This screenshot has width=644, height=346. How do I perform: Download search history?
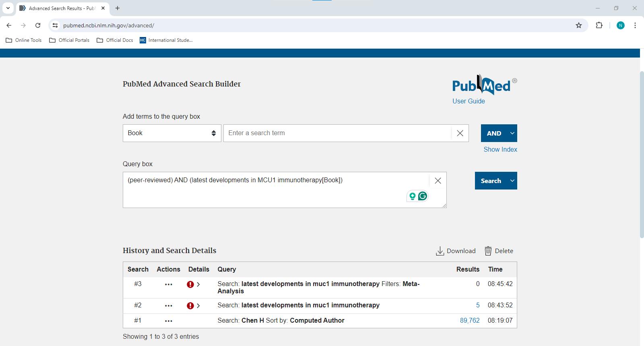[456, 251]
